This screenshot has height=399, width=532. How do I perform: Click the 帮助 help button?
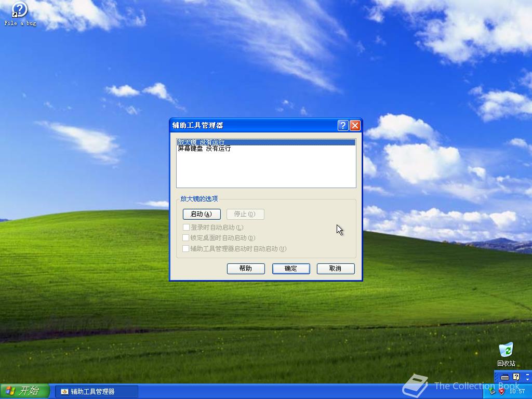tap(246, 269)
